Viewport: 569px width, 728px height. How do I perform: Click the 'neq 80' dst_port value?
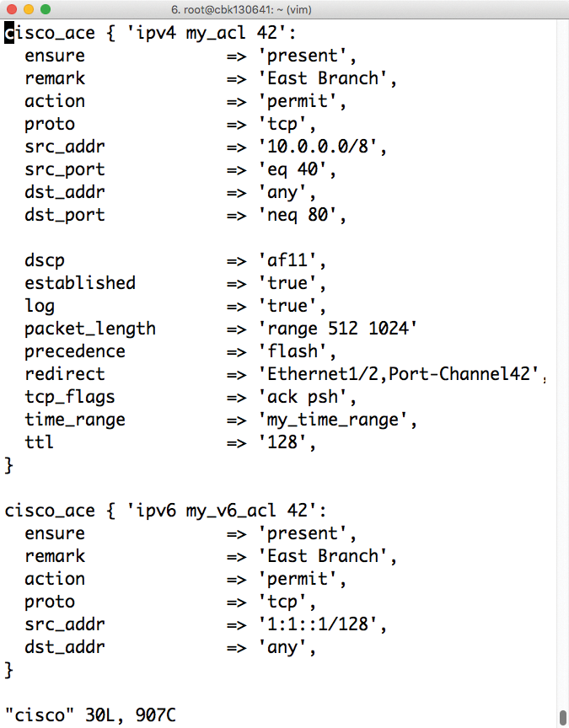pyautogui.click(x=303, y=215)
